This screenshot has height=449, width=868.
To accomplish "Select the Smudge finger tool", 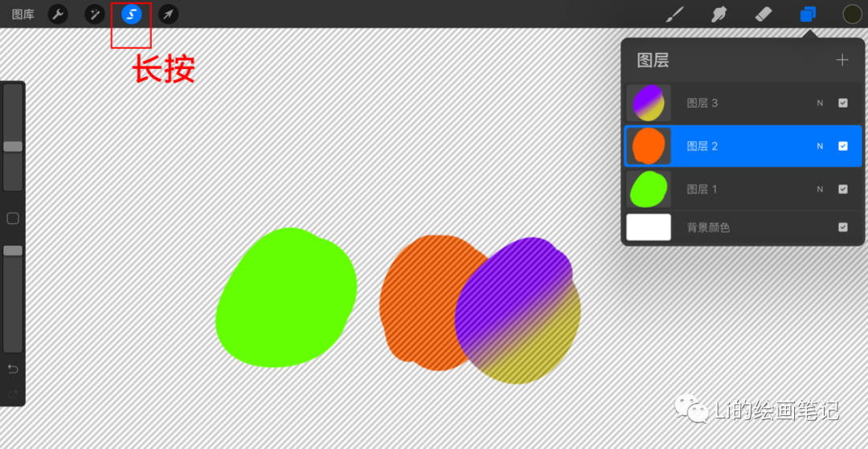I will point(719,14).
